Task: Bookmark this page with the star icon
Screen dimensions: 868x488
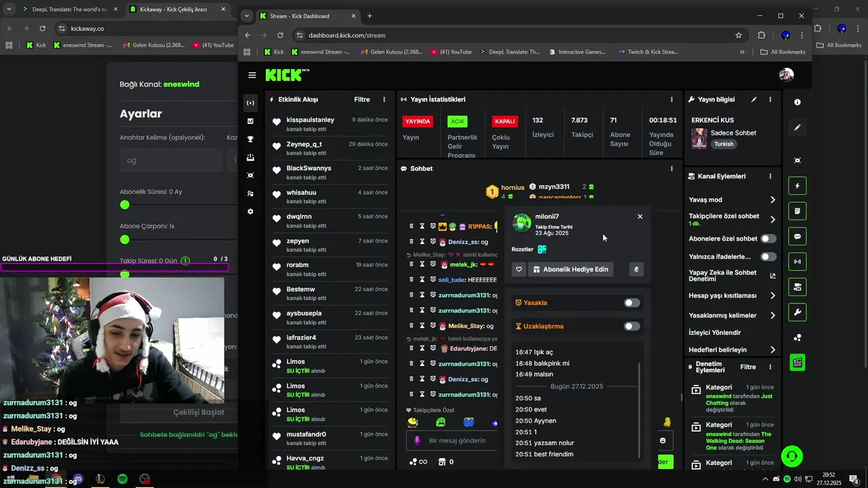Action: 738,35
